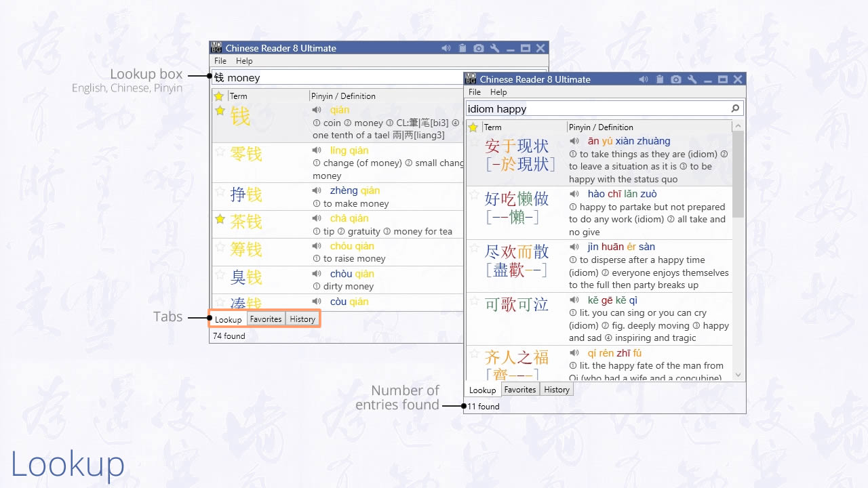
Task: Favorite the 尽欢而散 entry star
Action: pos(474,247)
